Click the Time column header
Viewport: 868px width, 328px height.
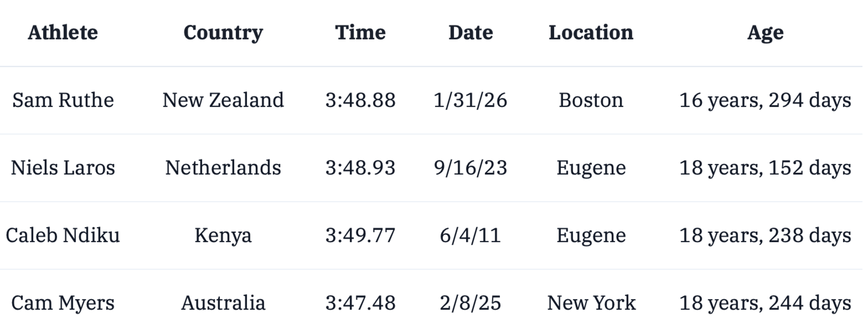360,33
